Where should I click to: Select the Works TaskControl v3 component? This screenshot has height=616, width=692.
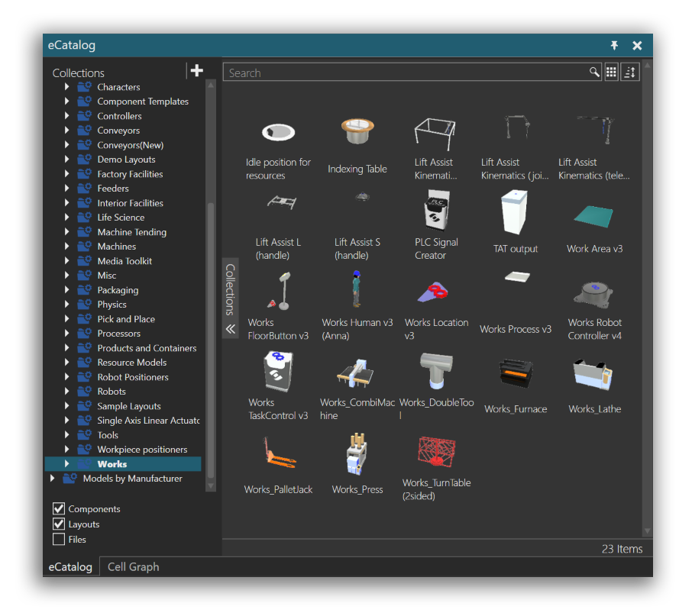click(278, 386)
